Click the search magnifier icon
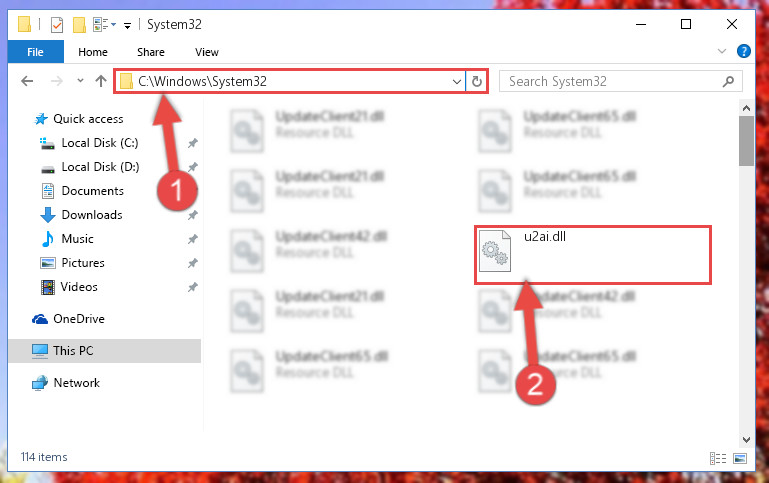 728,81
